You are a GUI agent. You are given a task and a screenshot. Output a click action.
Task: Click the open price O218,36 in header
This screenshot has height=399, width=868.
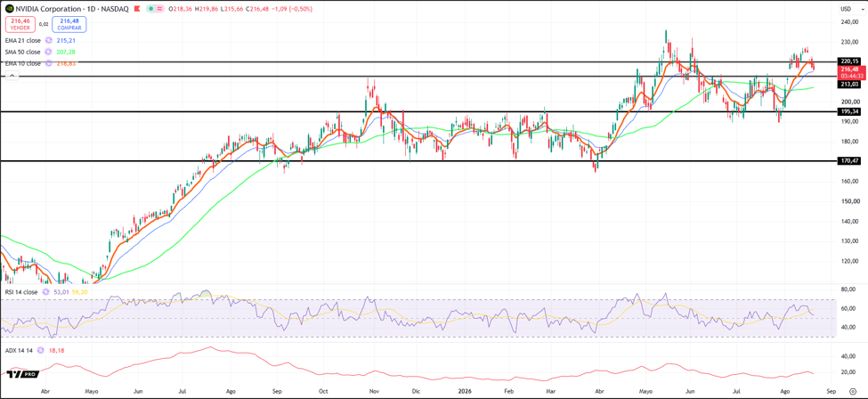point(181,8)
